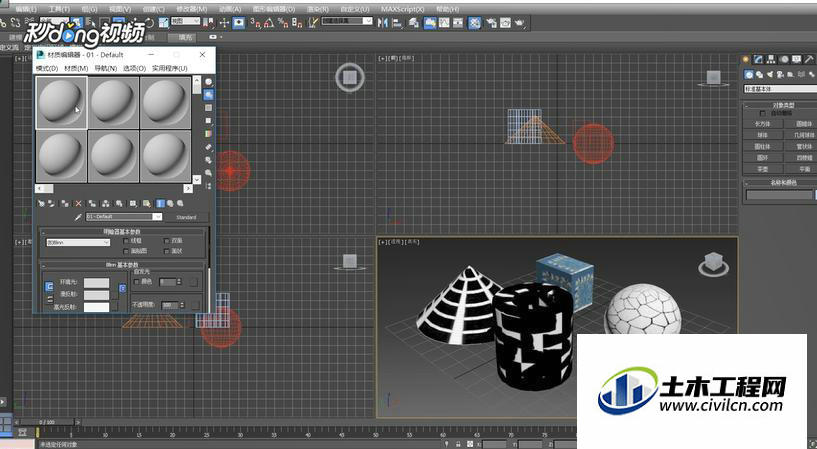Click Go to Parent icon
The width and height of the screenshot is (817, 449).
tap(170, 204)
